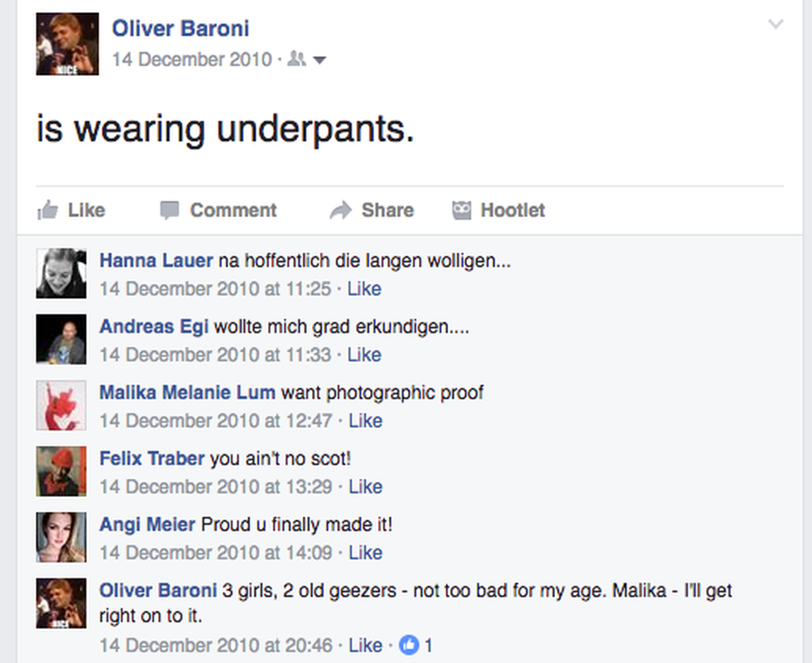Click the Hootlet owl icon
Screen dimensions: 812x663
coord(461,210)
